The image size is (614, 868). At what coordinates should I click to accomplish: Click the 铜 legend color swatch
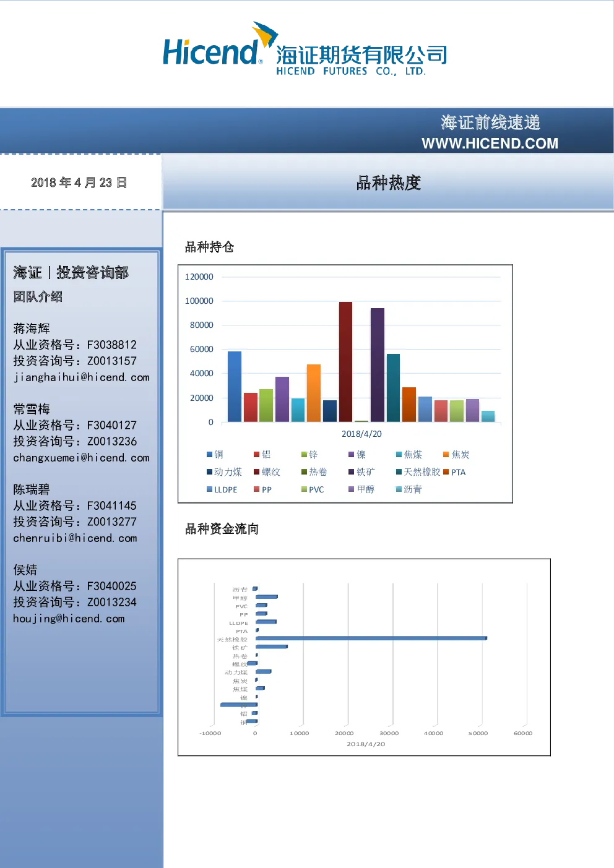(x=209, y=455)
